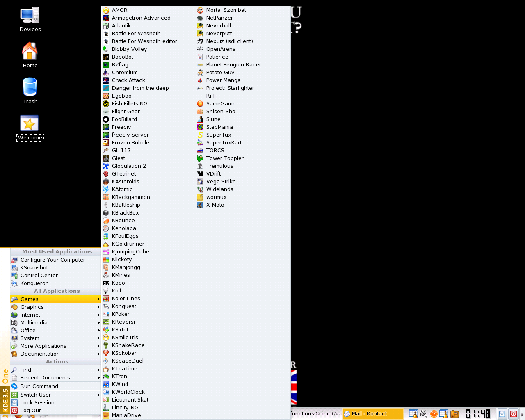Viewport: 525px width, 420px height.
Task: Expand the Graphics submenu arrow
Action: 99,307
